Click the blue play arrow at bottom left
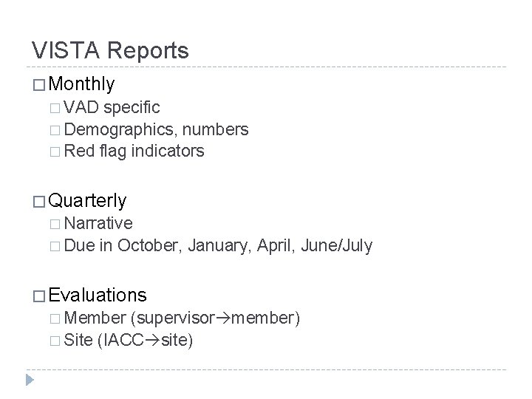The height and width of the screenshot is (399, 532). pyautogui.click(x=30, y=380)
